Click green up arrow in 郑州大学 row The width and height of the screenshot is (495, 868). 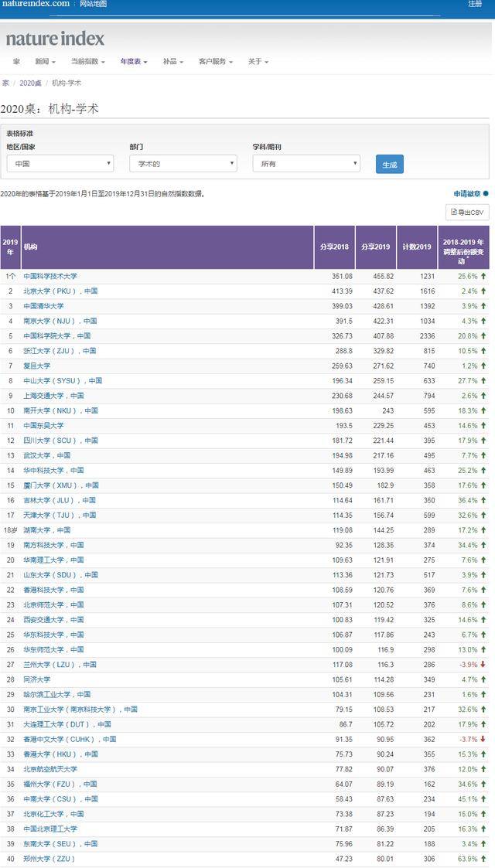pyautogui.click(x=483, y=859)
